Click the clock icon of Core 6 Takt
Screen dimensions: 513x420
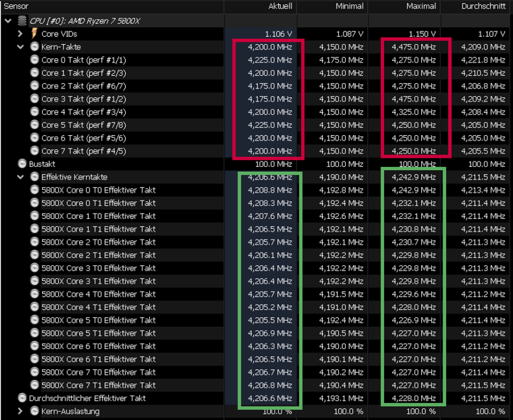(34, 138)
